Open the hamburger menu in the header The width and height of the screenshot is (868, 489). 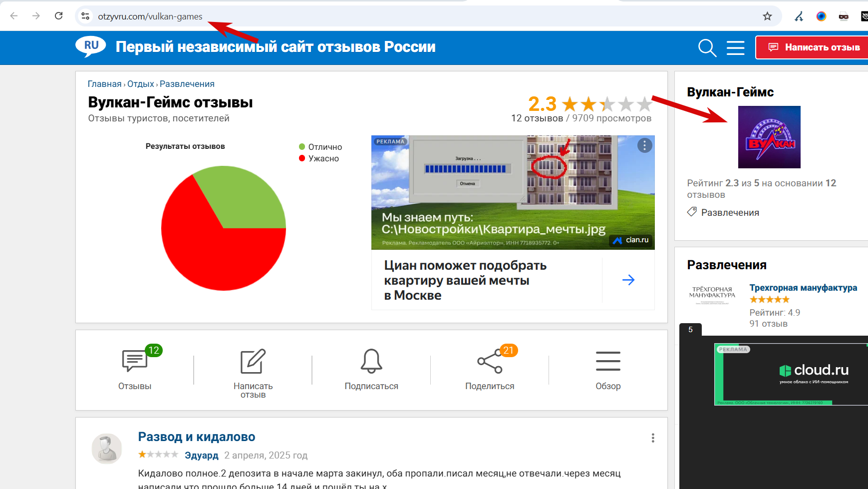tap(735, 48)
